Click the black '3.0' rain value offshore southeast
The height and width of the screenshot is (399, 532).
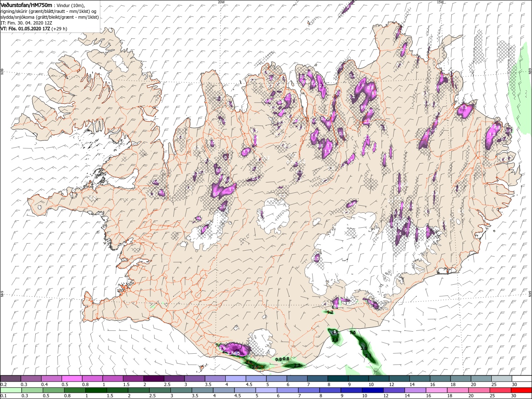(x=364, y=348)
